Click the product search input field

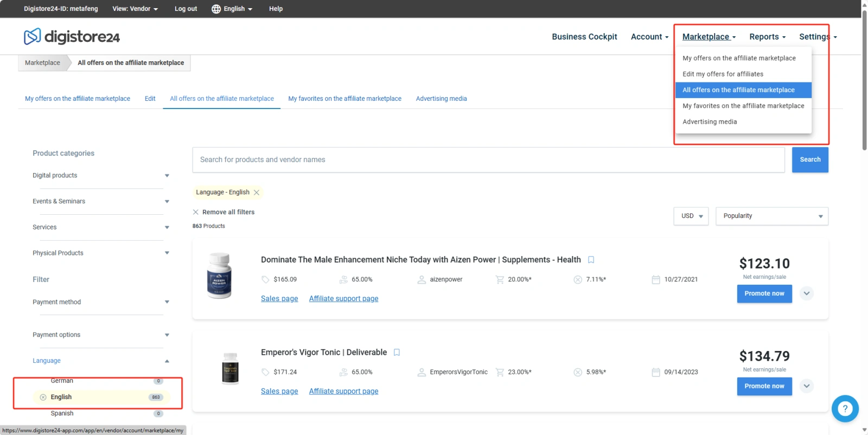click(x=488, y=160)
